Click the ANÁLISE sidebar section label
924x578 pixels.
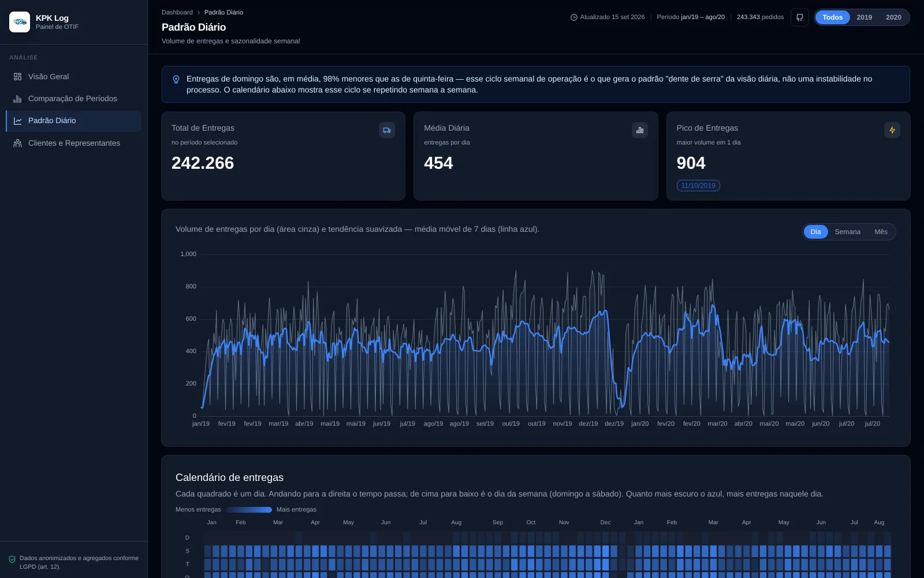24,58
